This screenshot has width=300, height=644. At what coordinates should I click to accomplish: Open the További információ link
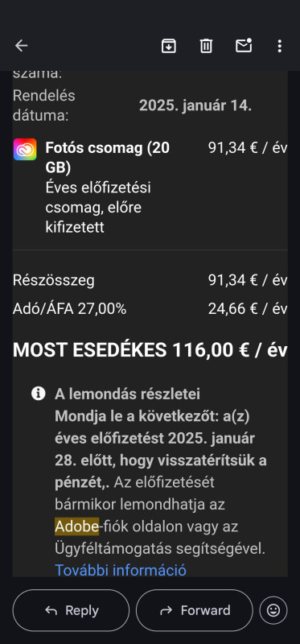(x=121, y=570)
